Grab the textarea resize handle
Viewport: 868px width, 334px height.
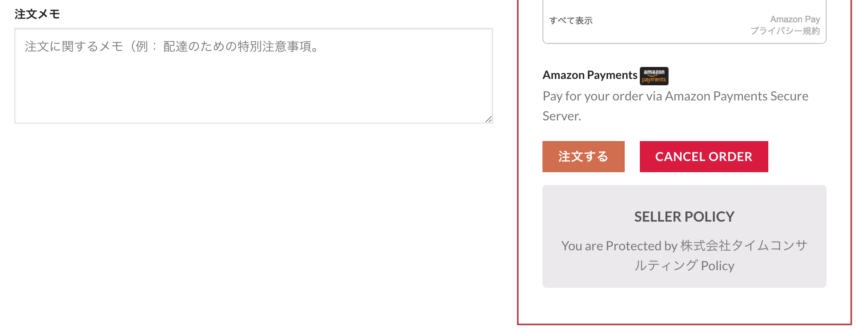click(x=489, y=119)
